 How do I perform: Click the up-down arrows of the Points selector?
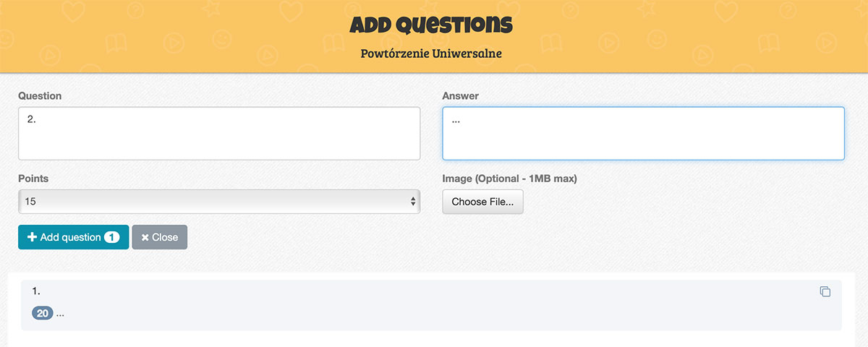[x=413, y=202]
